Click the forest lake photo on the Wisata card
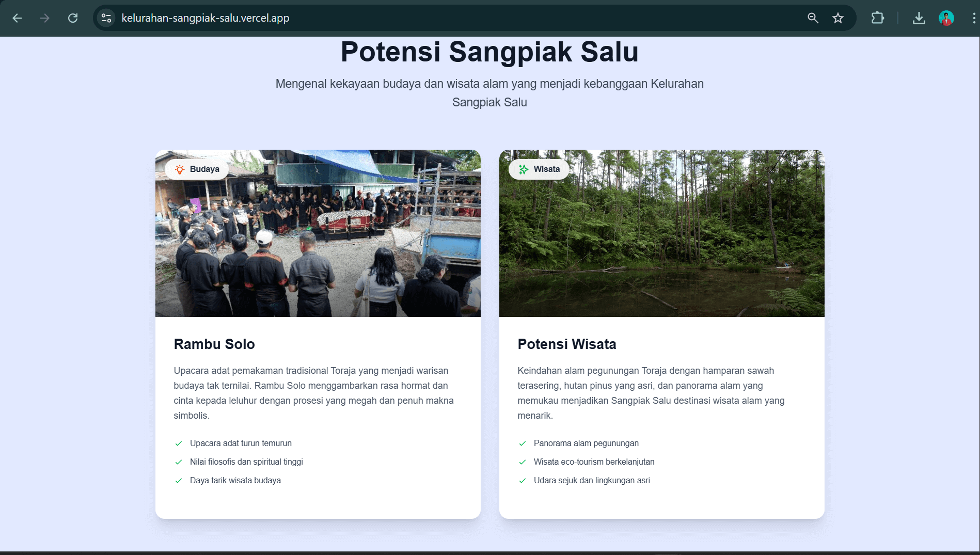Viewport: 980px width, 555px height. 661,233
